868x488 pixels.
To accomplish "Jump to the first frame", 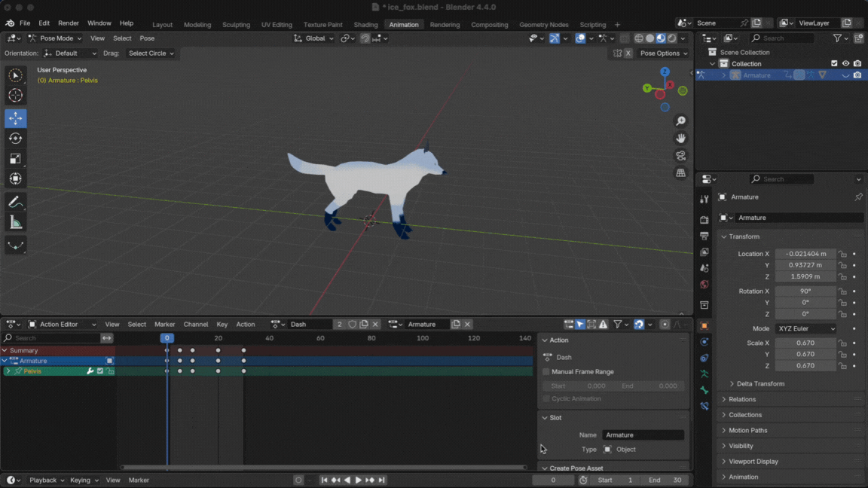I will (x=325, y=480).
